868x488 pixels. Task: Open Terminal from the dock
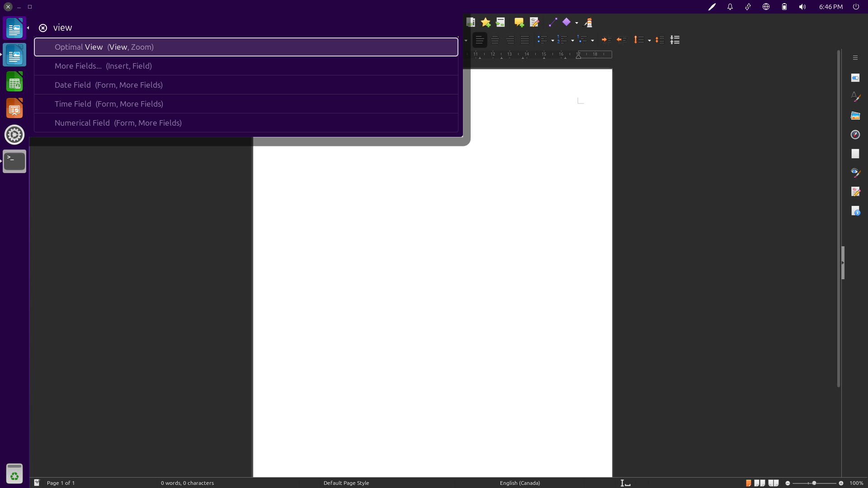pos(14,161)
